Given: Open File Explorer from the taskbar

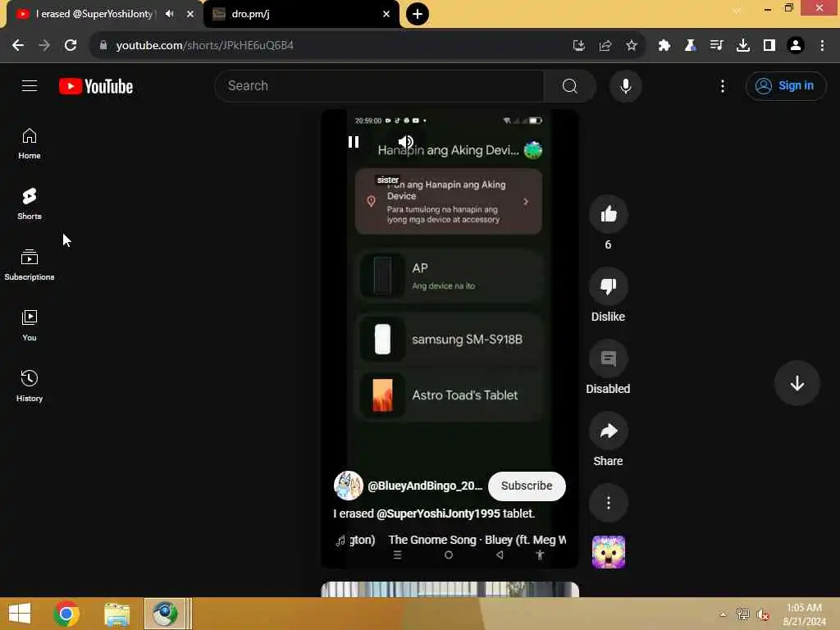Looking at the screenshot, I should point(116,614).
